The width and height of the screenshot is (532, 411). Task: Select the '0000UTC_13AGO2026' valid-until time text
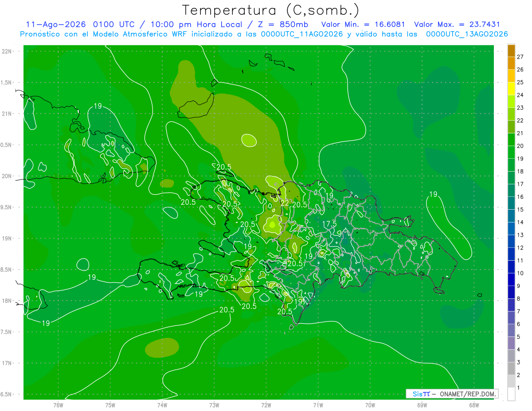[x=467, y=34]
